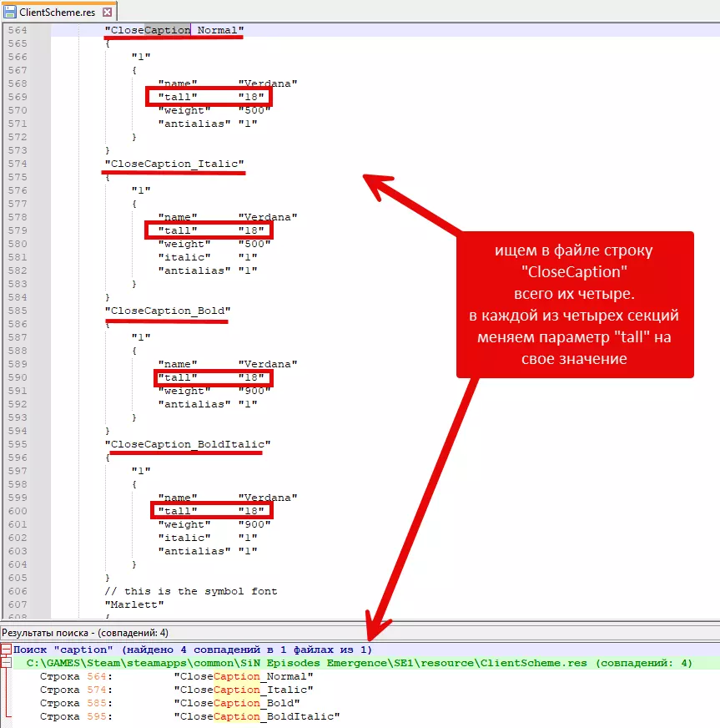Collapse the ClientScheme.res file results node
Image resolution: width=720 pixels, height=728 pixels.
6,663
